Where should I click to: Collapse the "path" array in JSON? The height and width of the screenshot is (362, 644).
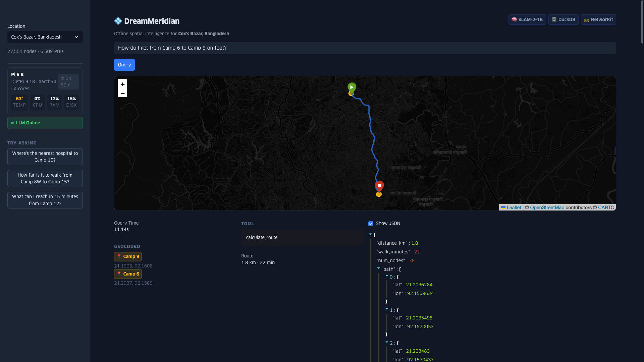coord(378,268)
